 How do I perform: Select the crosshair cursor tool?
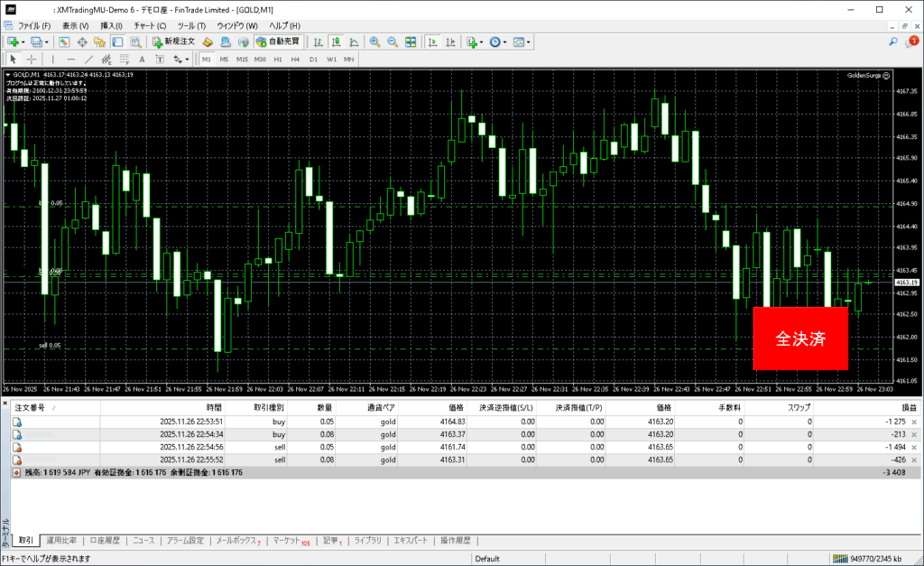point(31,59)
